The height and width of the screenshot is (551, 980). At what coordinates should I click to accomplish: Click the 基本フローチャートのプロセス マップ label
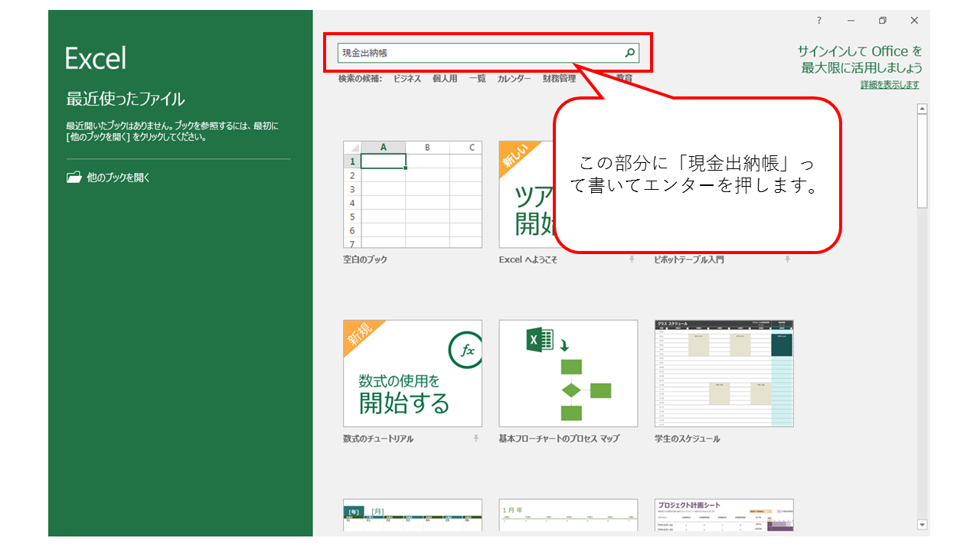click(559, 439)
